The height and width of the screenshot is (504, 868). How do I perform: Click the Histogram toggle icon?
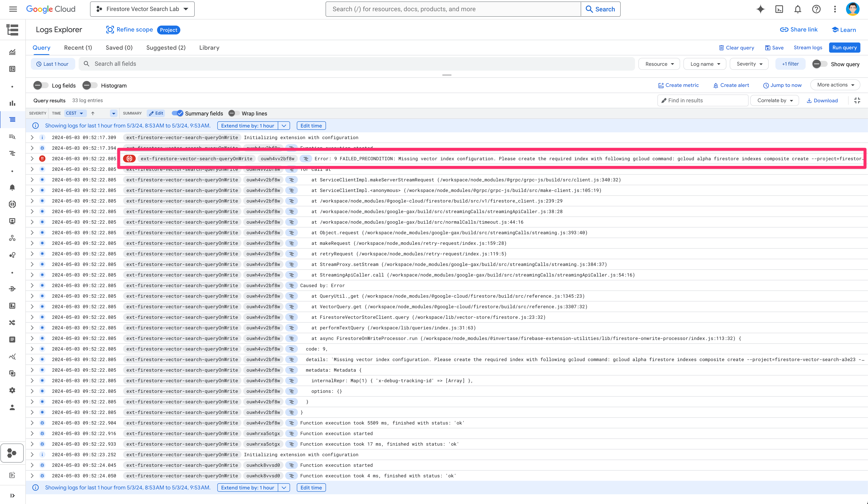coord(89,85)
